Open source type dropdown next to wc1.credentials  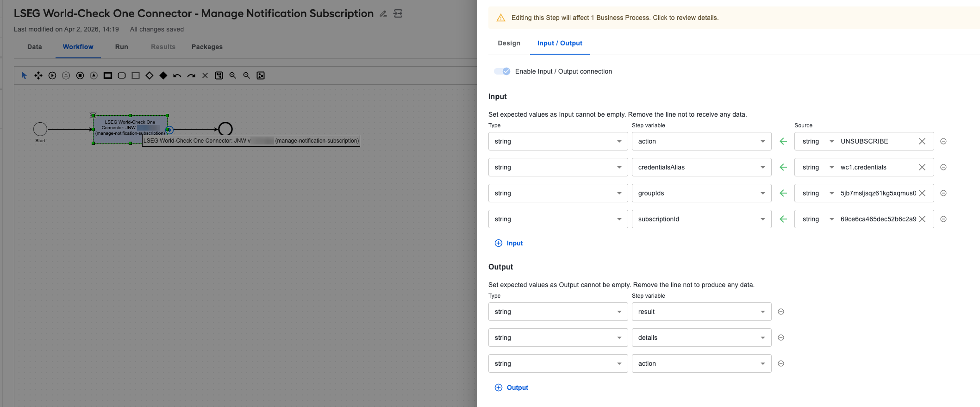pyautogui.click(x=818, y=167)
